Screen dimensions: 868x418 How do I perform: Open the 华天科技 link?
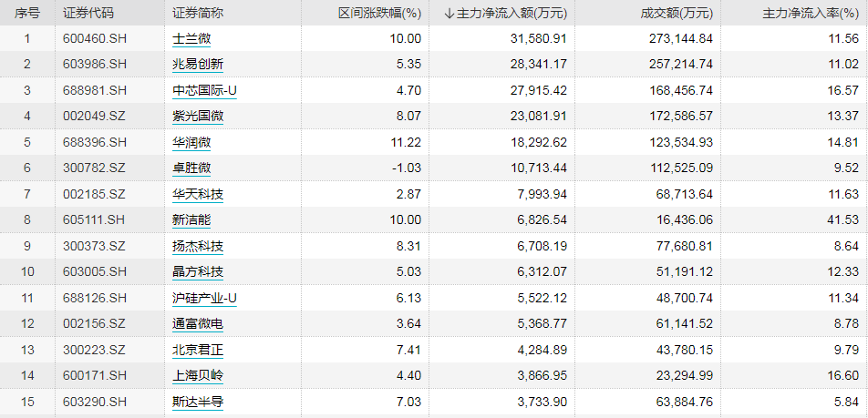click(x=198, y=194)
